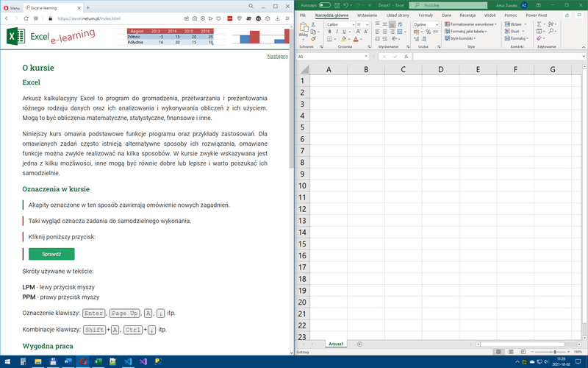588x368 pixels.
Task: Click the Save icon in Excel title bar
Action: coord(337,5)
